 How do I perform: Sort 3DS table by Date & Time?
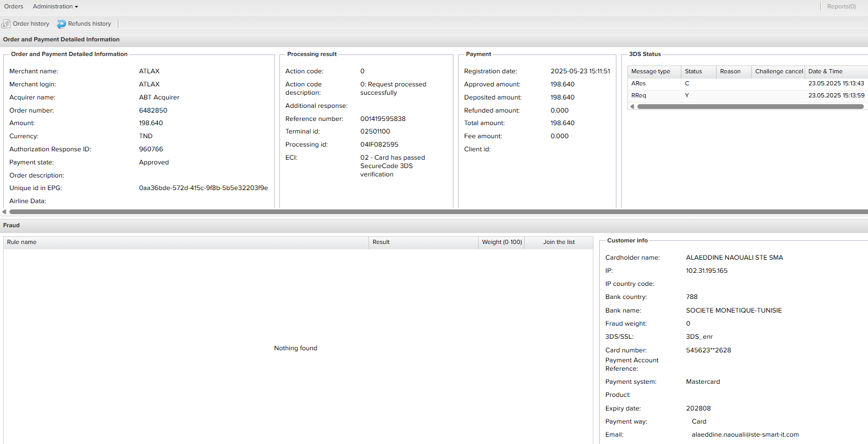tap(825, 72)
